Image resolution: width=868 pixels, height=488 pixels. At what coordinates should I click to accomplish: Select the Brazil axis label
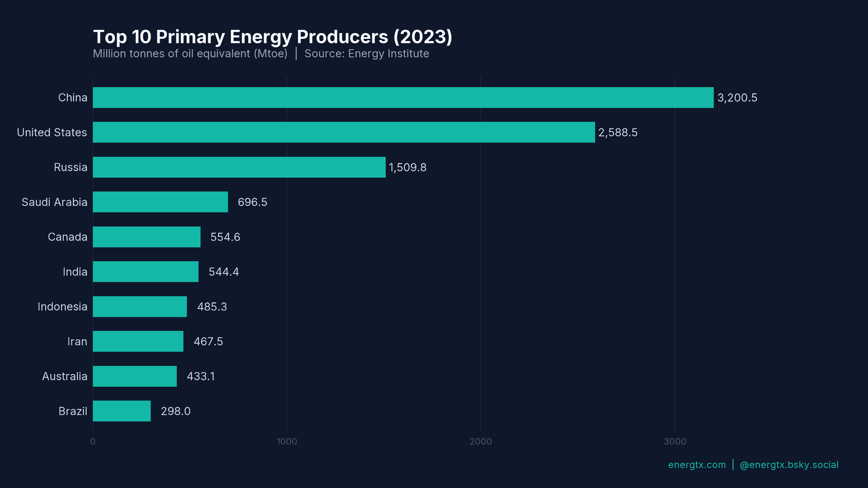point(72,411)
